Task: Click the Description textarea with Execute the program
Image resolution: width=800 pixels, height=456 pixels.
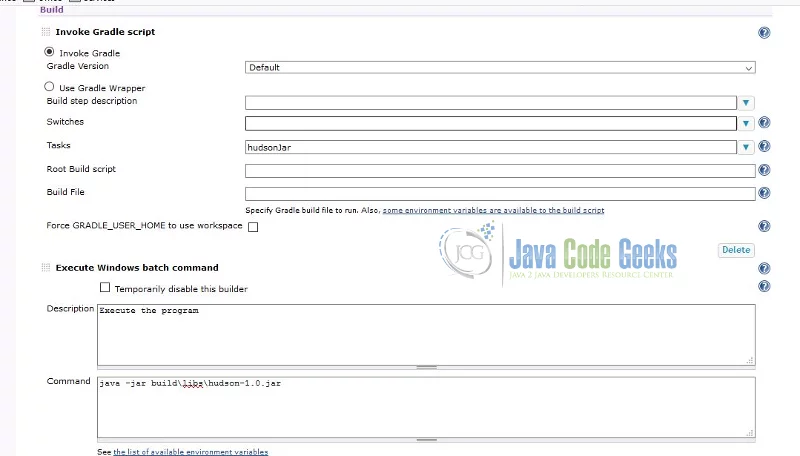Action: click(x=426, y=335)
